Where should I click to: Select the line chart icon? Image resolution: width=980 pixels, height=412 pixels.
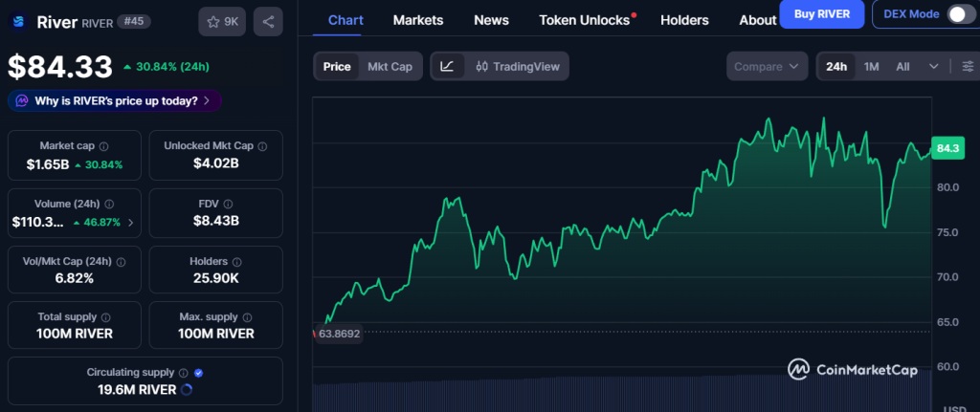click(x=447, y=66)
